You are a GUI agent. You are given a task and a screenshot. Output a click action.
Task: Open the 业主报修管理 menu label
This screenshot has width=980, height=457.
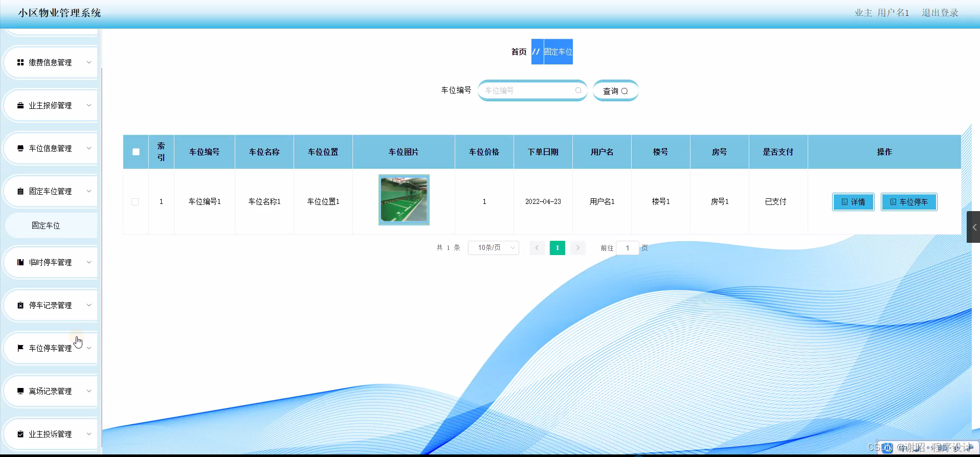(x=50, y=105)
